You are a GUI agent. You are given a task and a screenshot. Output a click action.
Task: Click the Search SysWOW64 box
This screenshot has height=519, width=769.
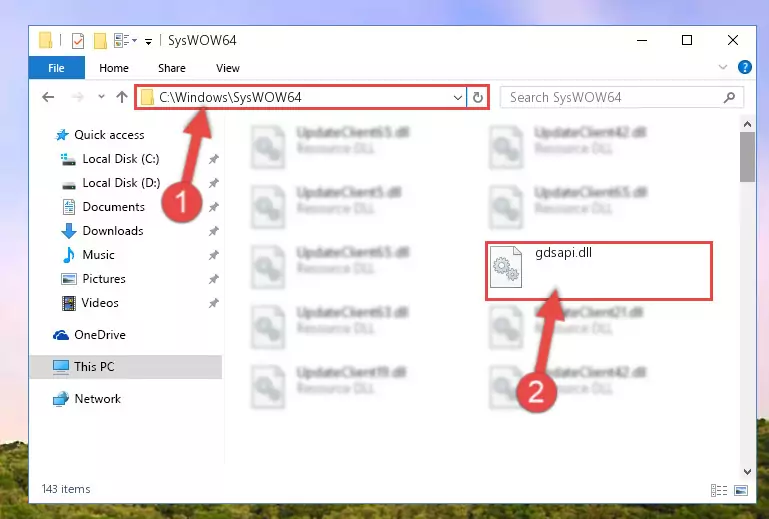click(x=621, y=97)
